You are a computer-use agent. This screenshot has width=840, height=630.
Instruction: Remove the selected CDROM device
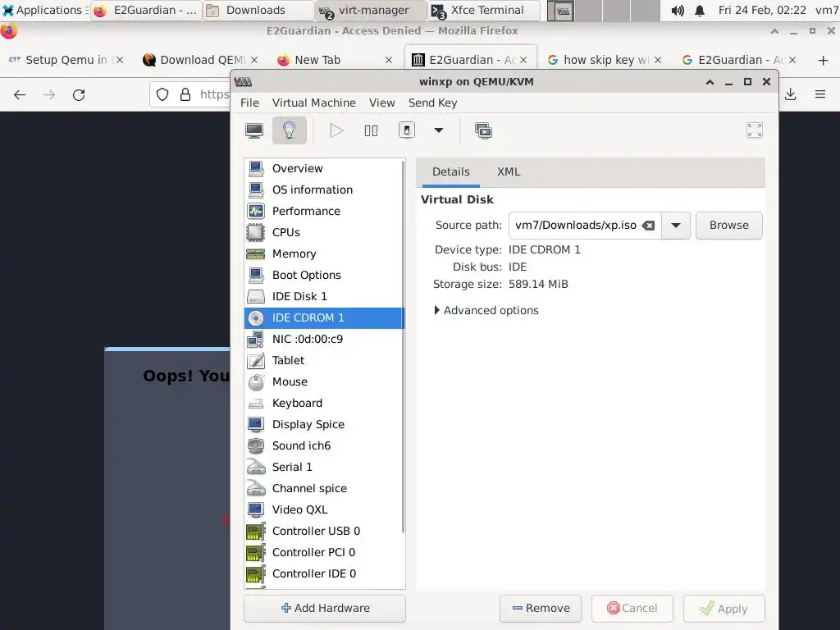(541, 609)
